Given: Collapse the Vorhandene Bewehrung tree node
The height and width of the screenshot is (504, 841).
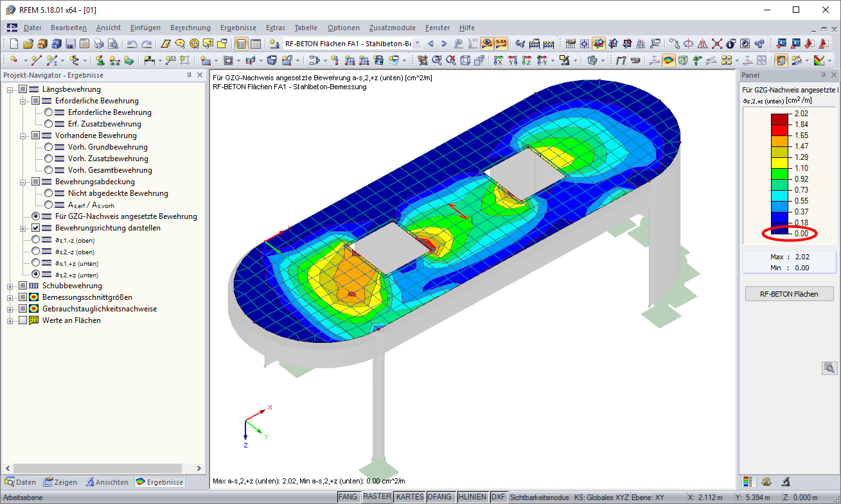Looking at the screenshot, I should tap(23, 135).
